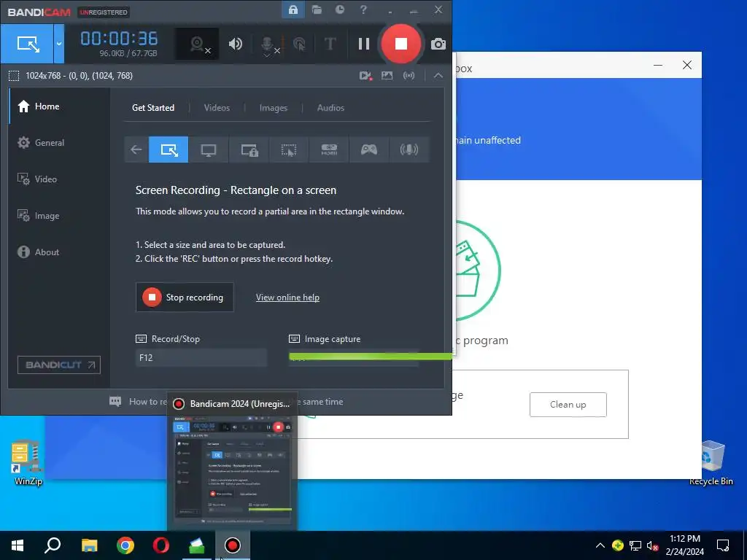The width and height of the screenshot is (747, 560).
Task: Open the Image settings section
Action: click(x=59, y=216)
